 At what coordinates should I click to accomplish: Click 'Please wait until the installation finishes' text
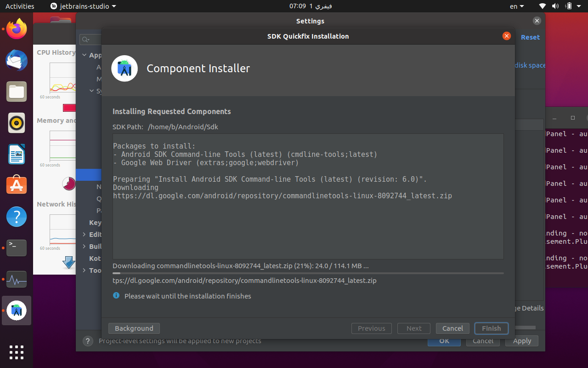188,296
